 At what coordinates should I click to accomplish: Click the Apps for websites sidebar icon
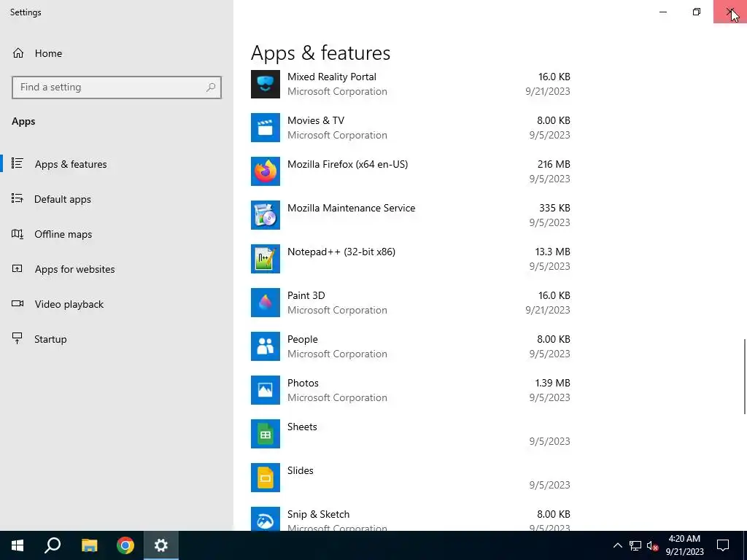(x=18, y=268)
